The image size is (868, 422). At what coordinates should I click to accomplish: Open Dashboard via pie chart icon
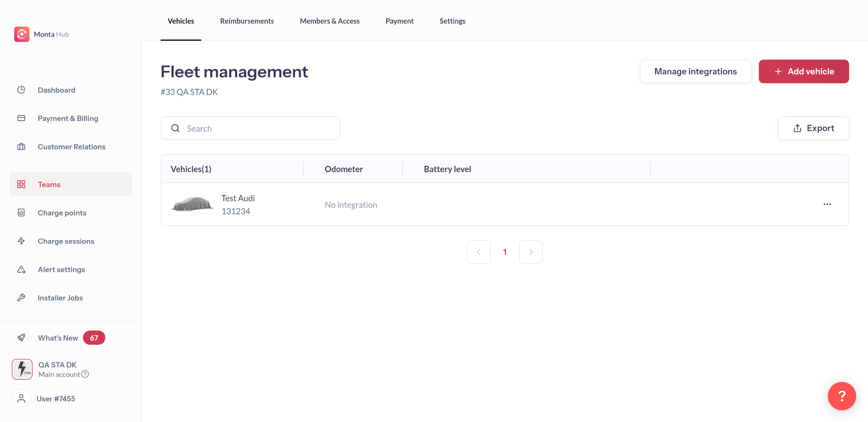coord(21,90)
